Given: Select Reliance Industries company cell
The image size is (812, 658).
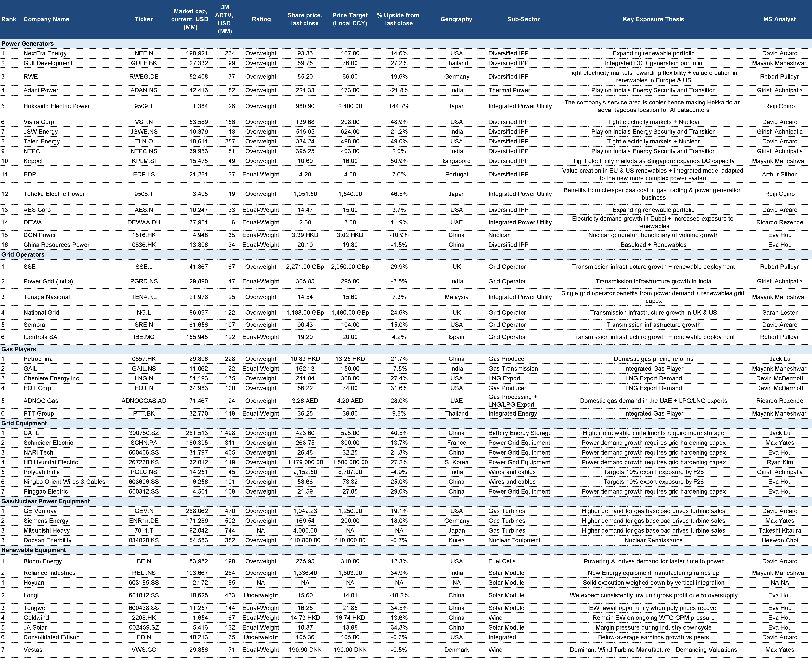Looking at the screenshot, I should [x=49, y=573].
